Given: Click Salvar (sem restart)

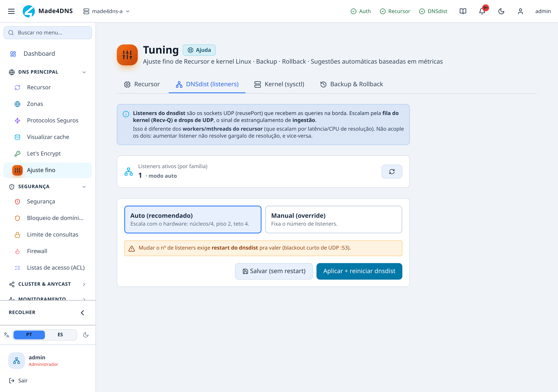Looking at the screenshot, I should [274, 271].
